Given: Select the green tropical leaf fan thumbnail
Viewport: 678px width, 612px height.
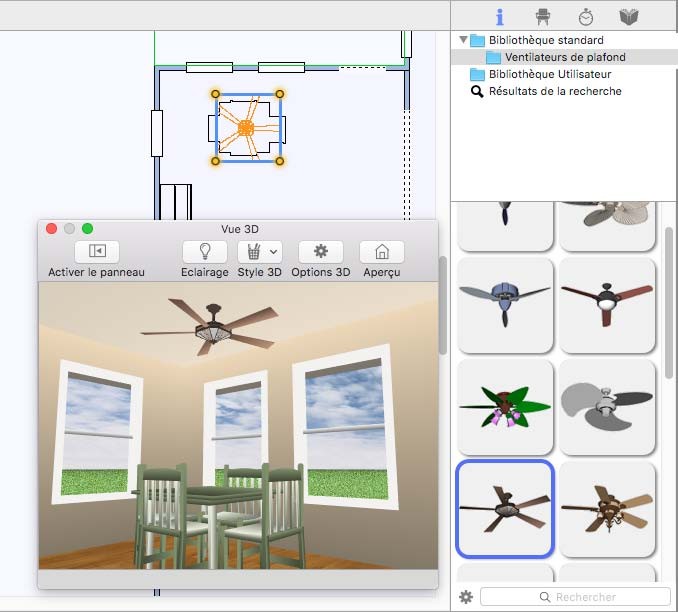Looking at the screenshot, I should point(505,406).
